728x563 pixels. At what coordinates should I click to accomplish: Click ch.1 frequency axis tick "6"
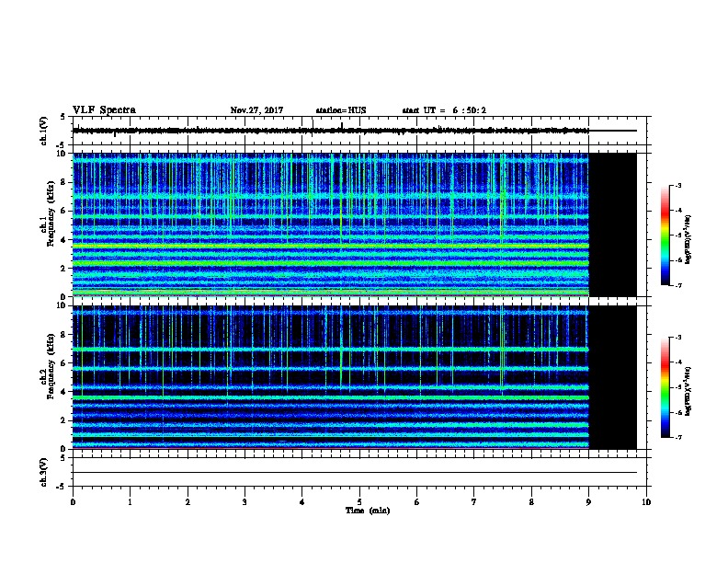63,211
